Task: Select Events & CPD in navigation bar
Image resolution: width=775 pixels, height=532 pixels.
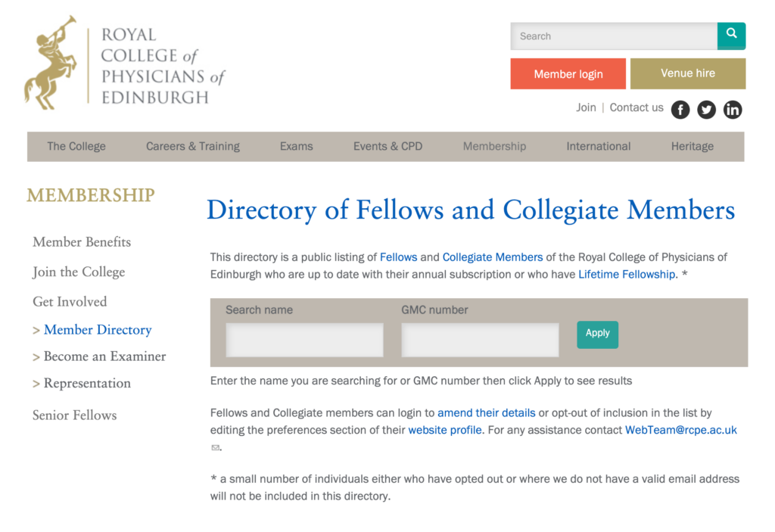Action: tap(387, 146)
